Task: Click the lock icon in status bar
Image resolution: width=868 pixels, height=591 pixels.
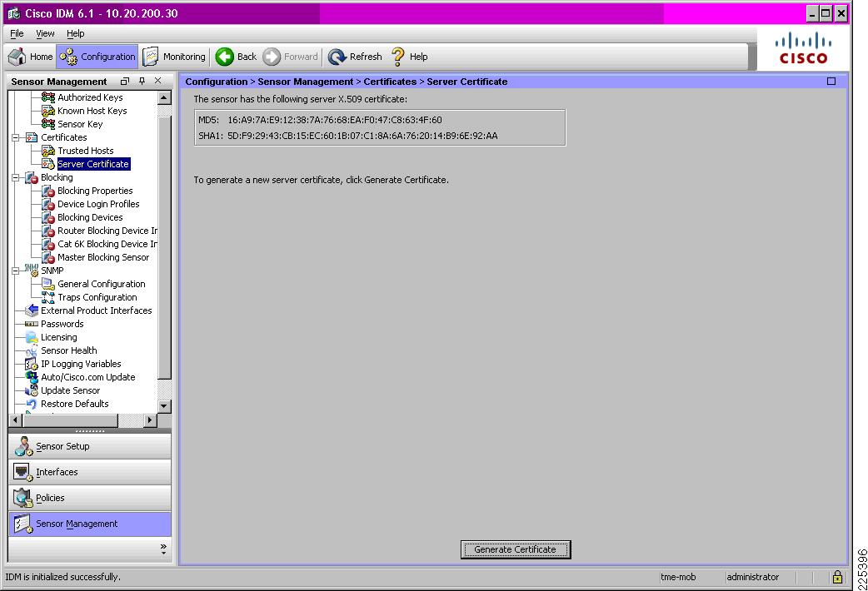Action: (837, 577)
